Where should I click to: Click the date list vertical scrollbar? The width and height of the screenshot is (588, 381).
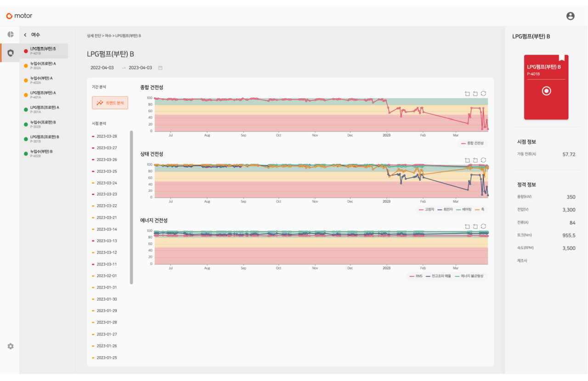131,207
